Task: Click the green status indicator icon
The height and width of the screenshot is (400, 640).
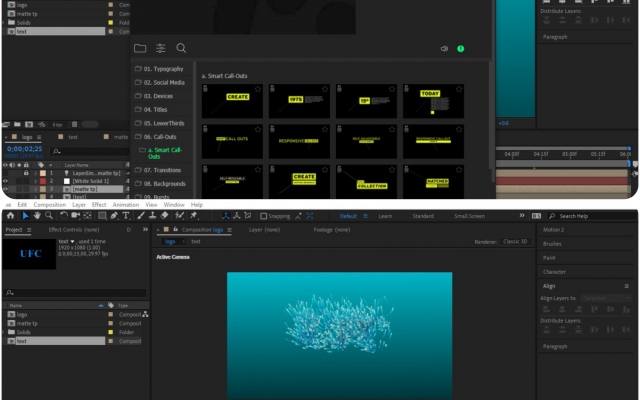Action: [460, 49]
